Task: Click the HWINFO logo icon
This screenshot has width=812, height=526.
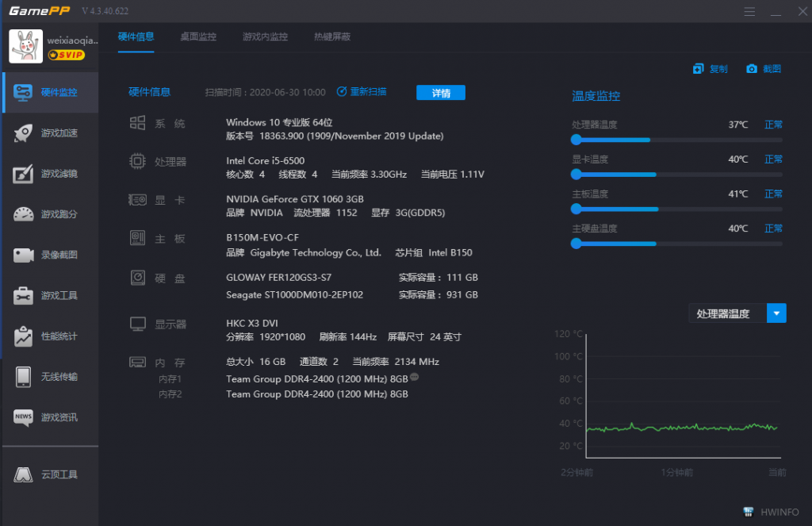Action: click(x=748, y=512)
